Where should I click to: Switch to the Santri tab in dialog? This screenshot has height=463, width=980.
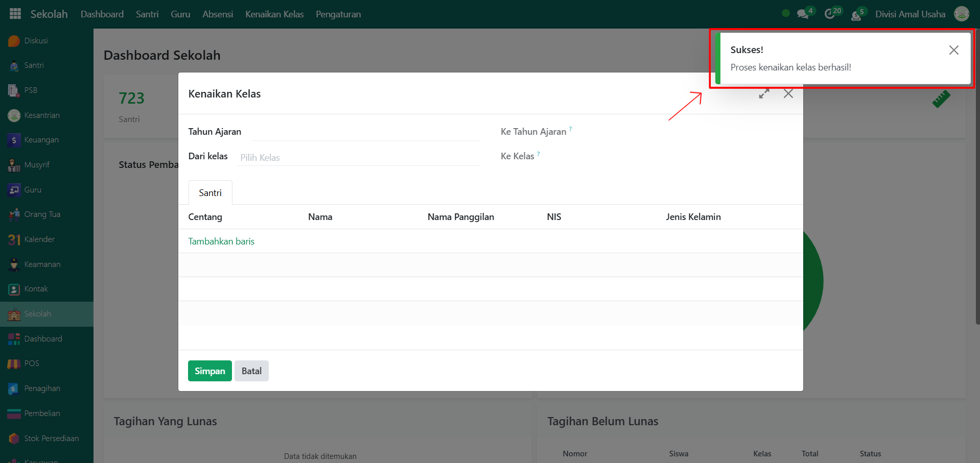(210, 193)
